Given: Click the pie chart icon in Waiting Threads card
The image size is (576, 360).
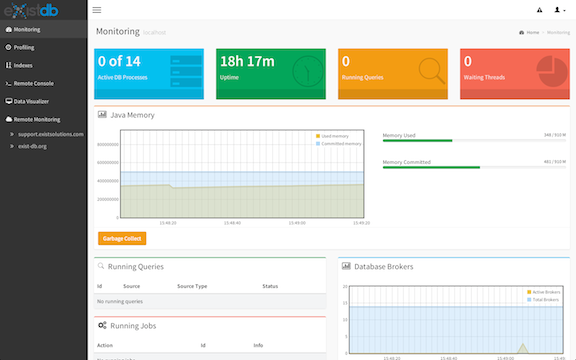Looking at the screenshot, I should coord(552,71).
